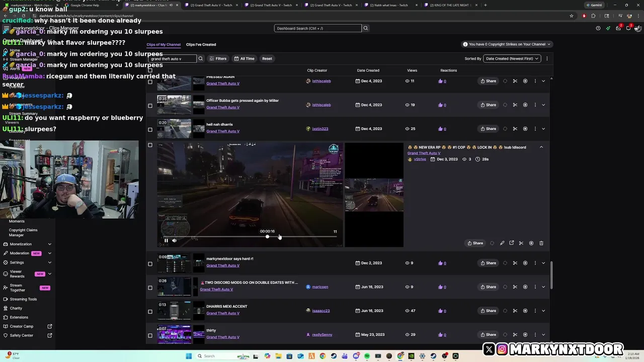Open clip creator link 'isaaacc23'
The width and height of the screenshot is (644, 362).
(x=320, y=311)
